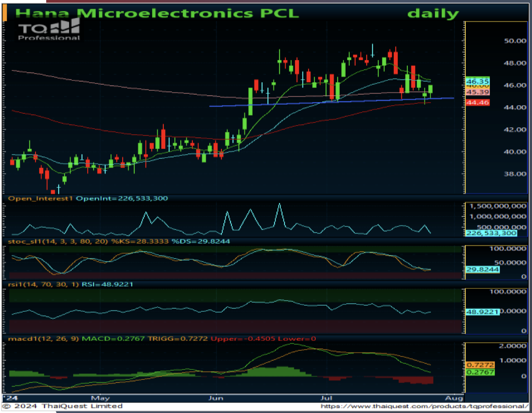
Task: Click the 2.0000 MACD axis label
Action: [512, 346]
